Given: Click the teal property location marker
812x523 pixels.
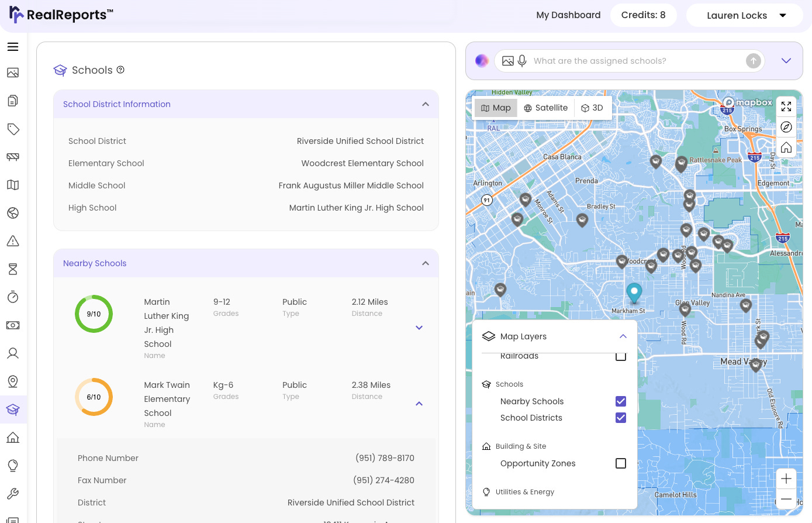Looking at the screenshot, I should tap(634, 293).
